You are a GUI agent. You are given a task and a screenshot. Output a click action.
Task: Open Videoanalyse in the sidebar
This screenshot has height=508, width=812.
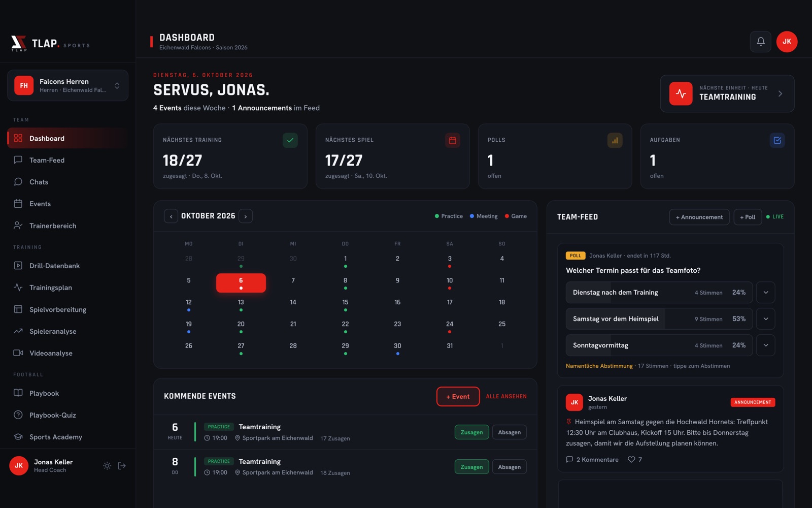[x=67, y=353]
